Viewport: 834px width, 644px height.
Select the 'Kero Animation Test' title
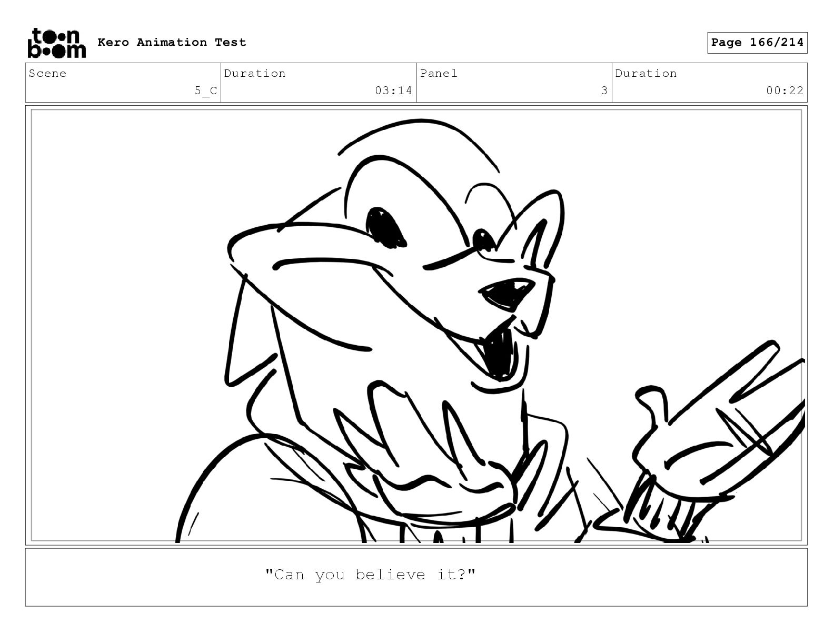click(172, 42)
